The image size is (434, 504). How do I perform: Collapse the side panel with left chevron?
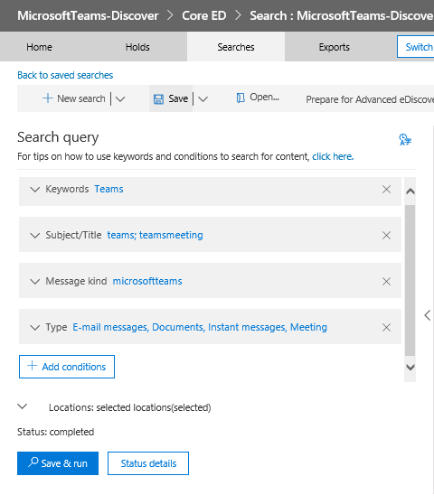[428, 315]
